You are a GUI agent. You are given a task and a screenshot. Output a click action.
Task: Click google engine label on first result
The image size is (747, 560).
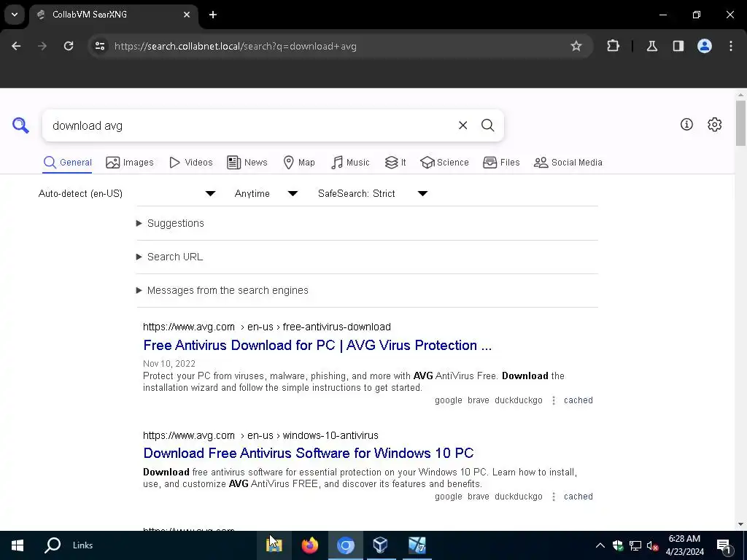[x=449, y=400]
